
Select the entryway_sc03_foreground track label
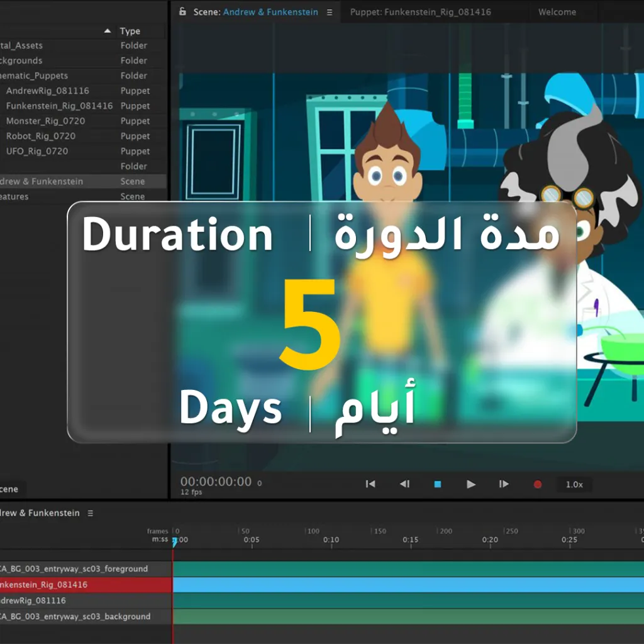pyautogui.click(x=86, y=569)
